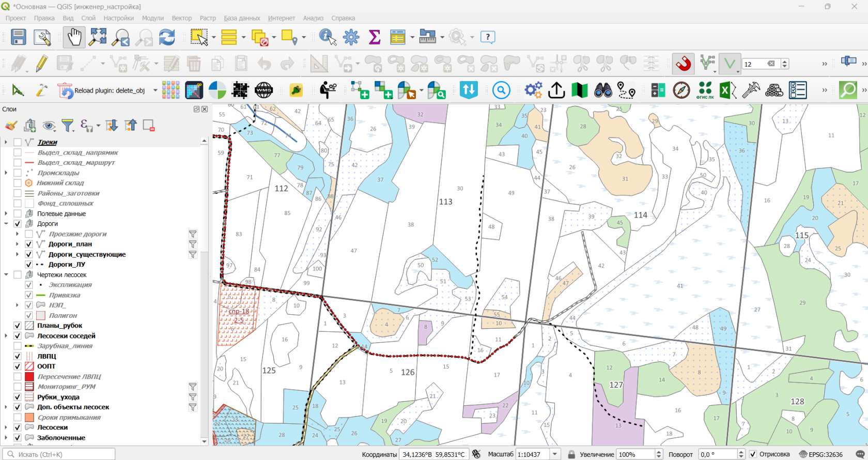Viewport: 868px width, 460px height.
Task: Uncheck the Дороги_план layer checkbox
Action: pyautogui.click(x=29, y=244)
